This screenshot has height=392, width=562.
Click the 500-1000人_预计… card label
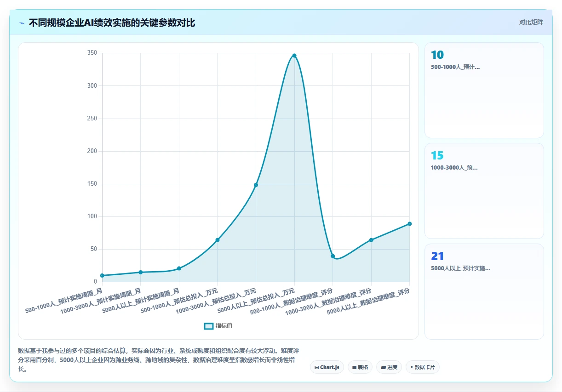tap(455, 67)
